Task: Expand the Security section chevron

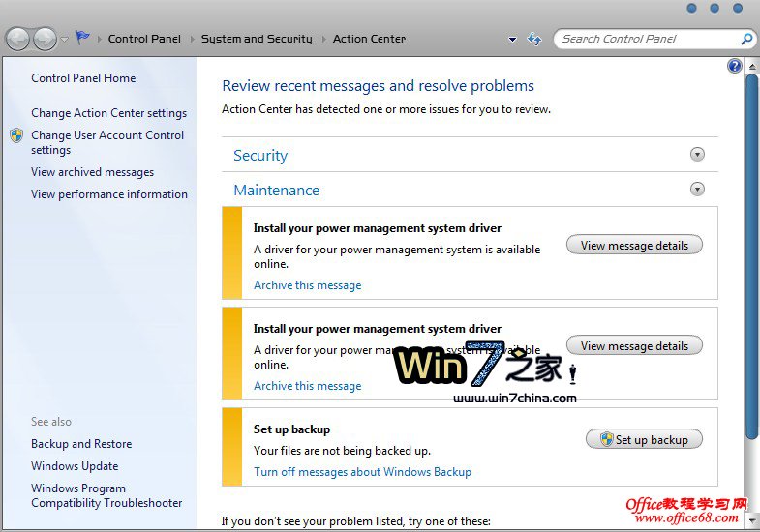Action: (697, 155)
